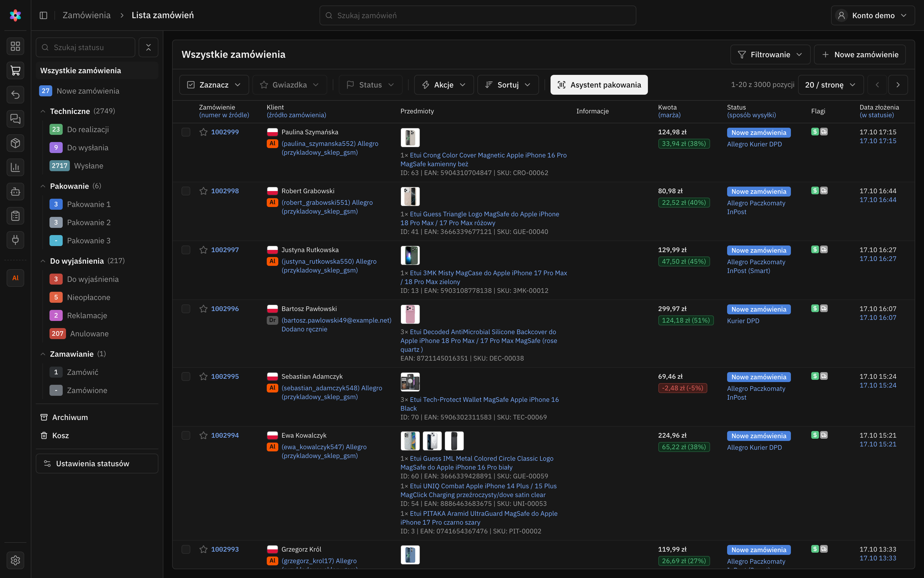Image resolution: width=924 pixels, height=578 pixels.
Task: Select checkbox for order 1002999
Action: click(x=186, y=132)
